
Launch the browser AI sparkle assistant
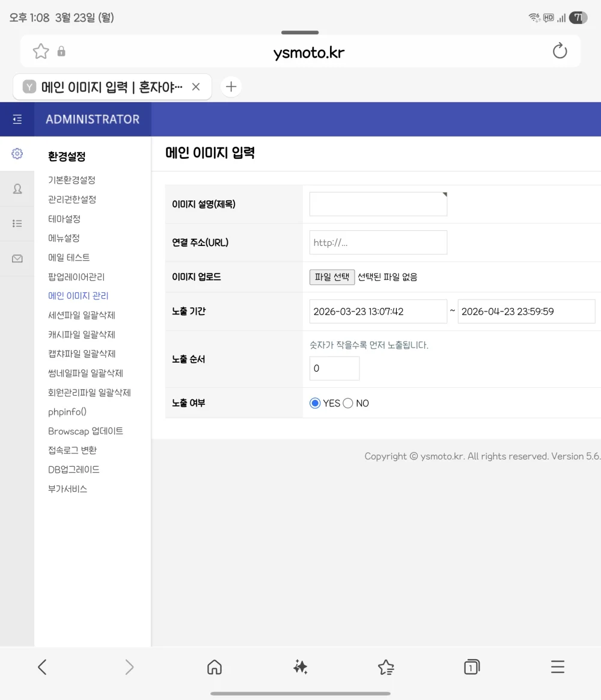[300, 667]
